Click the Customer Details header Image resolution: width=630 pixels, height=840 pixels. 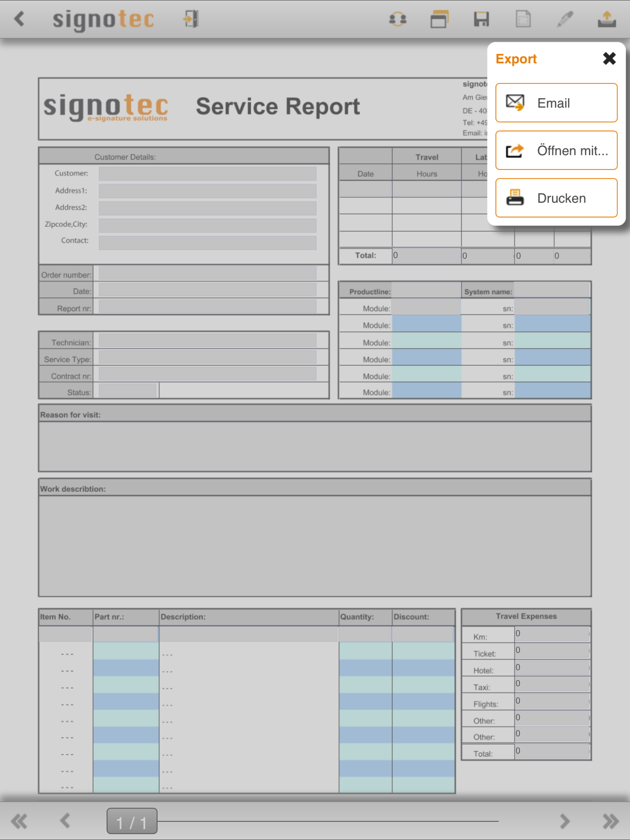click(x=125, y=157)
